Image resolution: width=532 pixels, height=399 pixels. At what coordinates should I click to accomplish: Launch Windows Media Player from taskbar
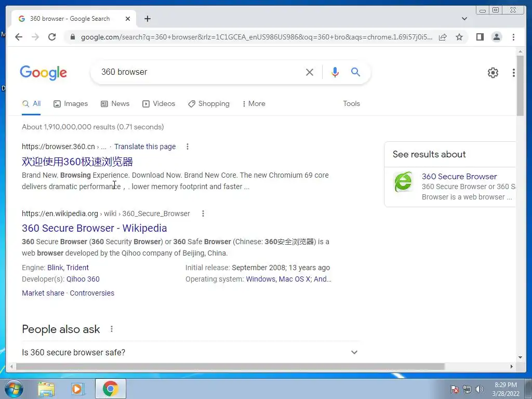tap(78, 389)
